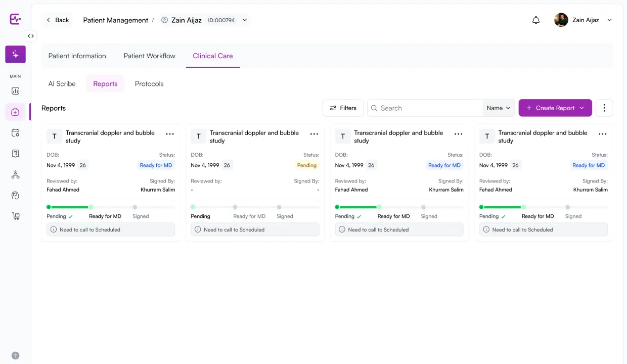
Task: Open the Filters button
Action: 343,108
